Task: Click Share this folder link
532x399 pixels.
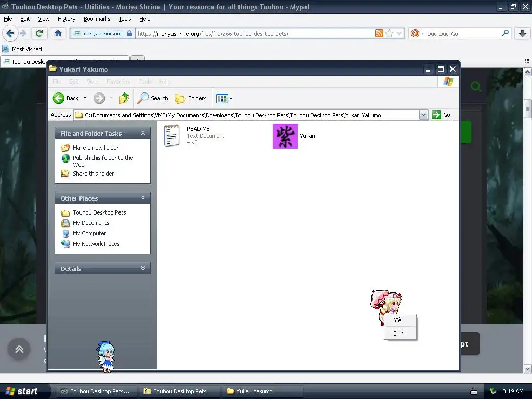Action: [94, 174]
